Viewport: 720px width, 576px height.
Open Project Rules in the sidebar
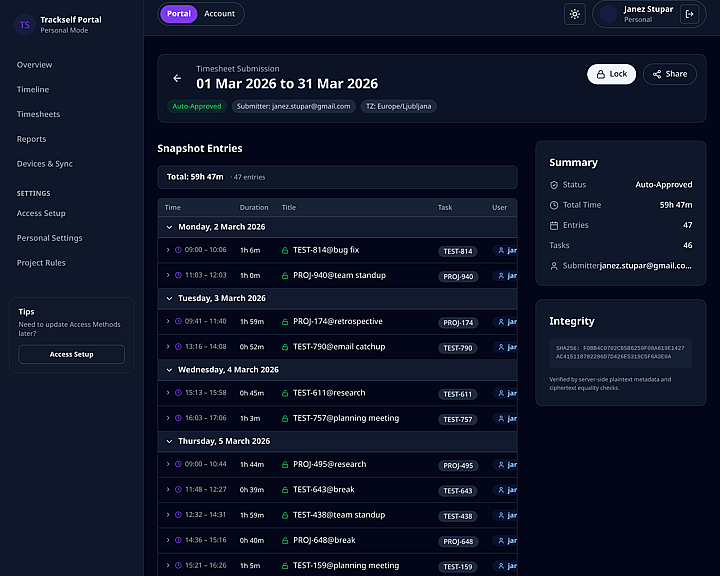(x=41, y=263)
